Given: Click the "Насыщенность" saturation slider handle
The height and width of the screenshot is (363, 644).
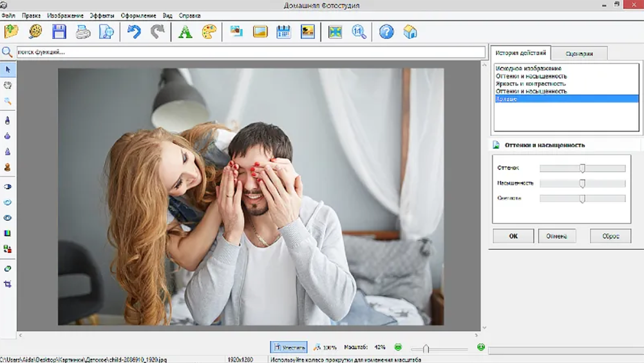Looking at the screenshot, I should coord(582,183).
